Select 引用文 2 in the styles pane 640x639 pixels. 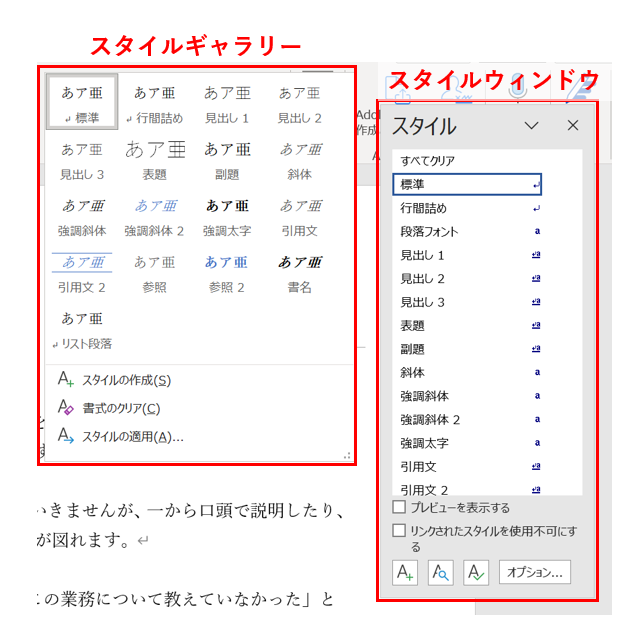click(x=467, y=488)
